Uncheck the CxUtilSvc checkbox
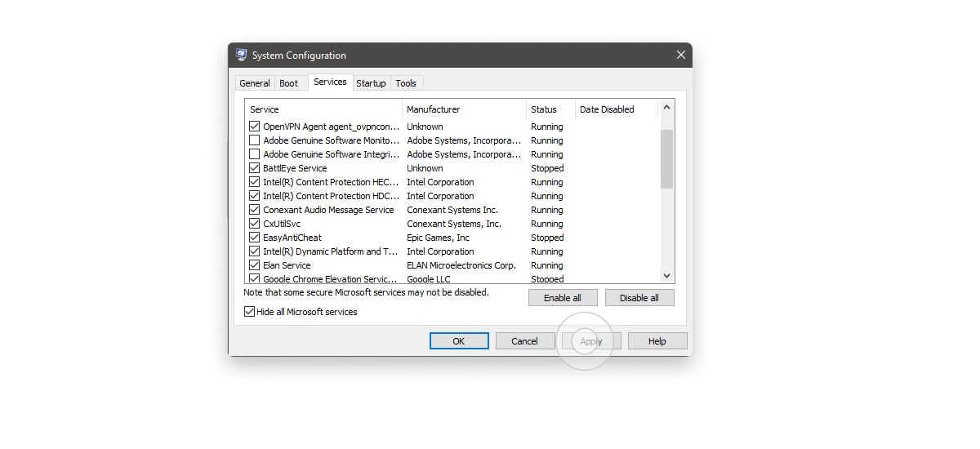 pos(255,224)
